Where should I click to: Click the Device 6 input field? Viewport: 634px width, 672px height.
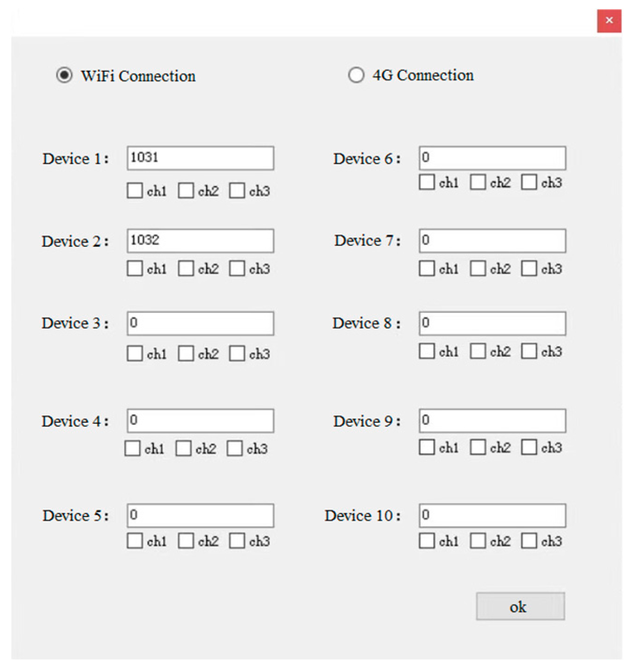[492, 158]
